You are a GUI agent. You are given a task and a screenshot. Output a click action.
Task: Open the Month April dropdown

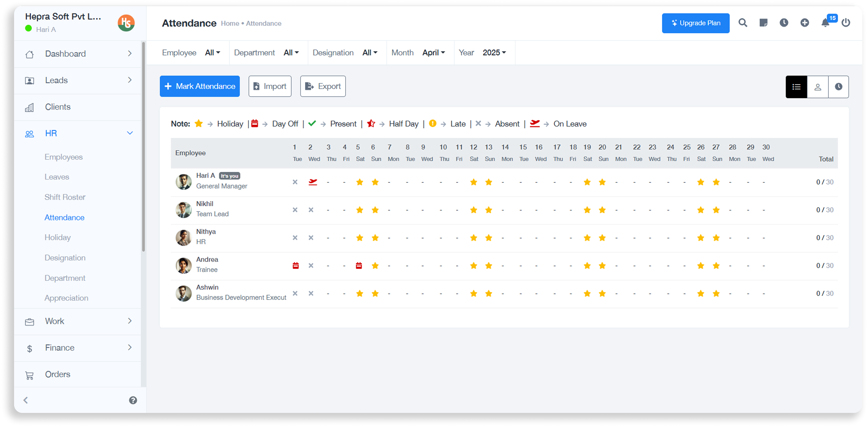click(x=434, y=53)
